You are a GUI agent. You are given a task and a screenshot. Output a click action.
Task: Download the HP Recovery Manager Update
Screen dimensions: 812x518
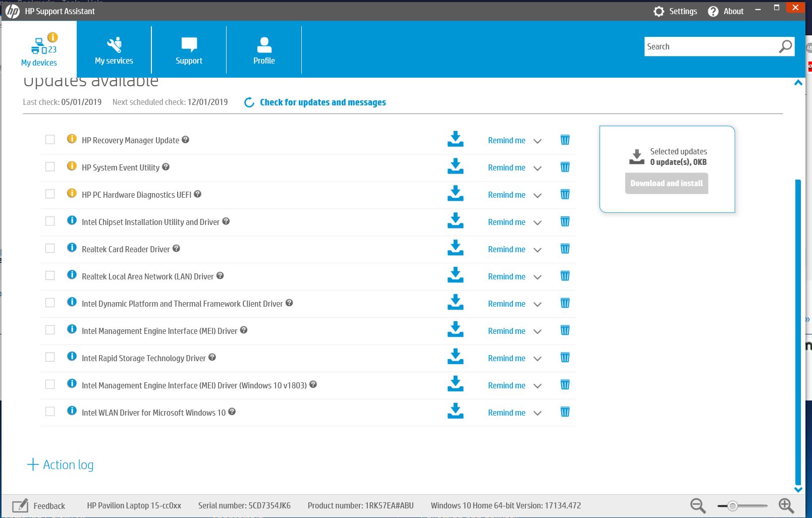455,139
